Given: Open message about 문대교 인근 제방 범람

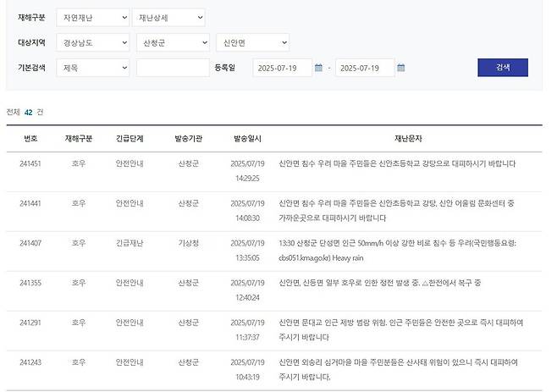Looking at the screenshot, I should [400, 330].
